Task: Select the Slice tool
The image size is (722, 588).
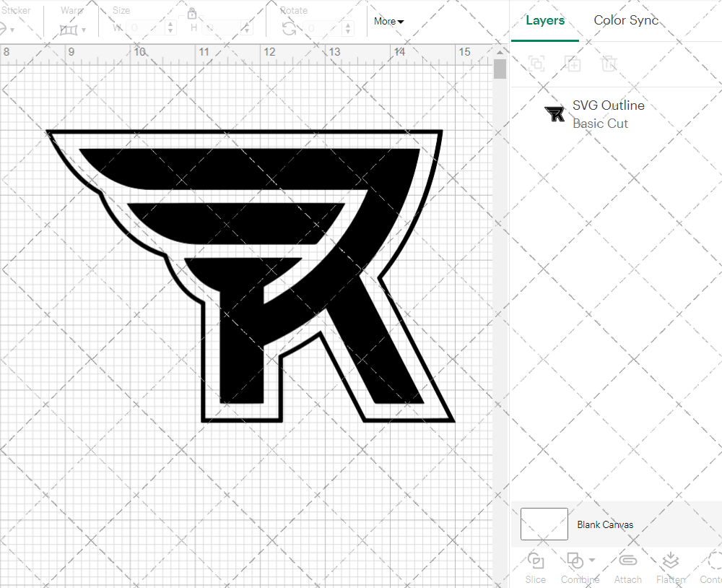Action: pyautogui.click(x=535, y=566)
